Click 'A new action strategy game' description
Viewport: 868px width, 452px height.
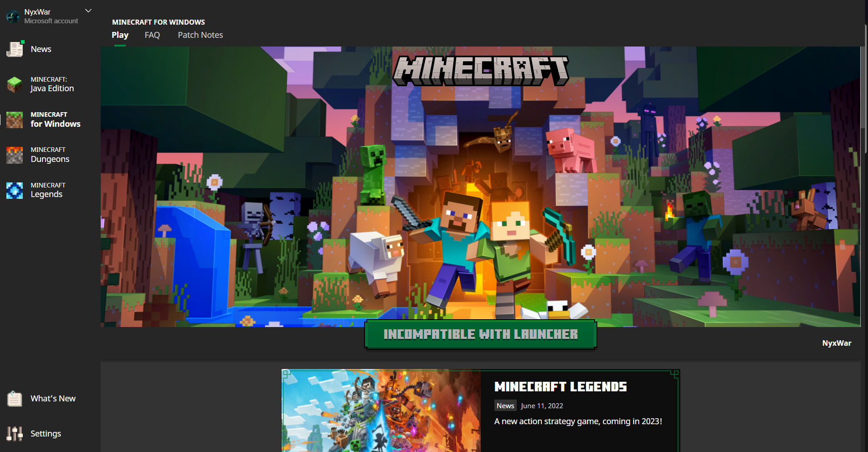pos(578,421)
